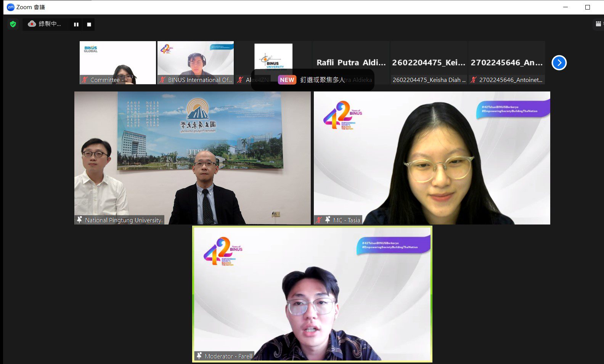Click the 'MC - Tasia' name label

click(x=347, y=220)
